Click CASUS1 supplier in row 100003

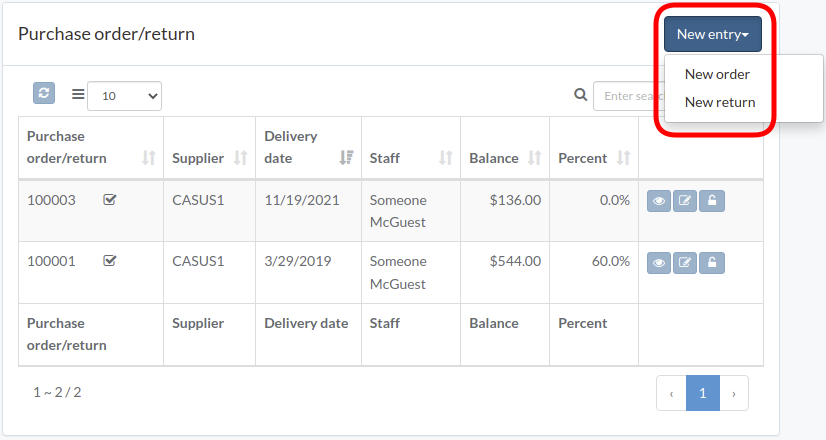point(198,200)
